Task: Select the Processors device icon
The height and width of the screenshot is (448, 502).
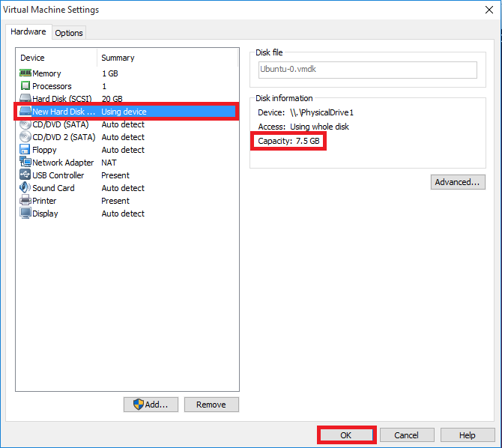Action: 25,86
